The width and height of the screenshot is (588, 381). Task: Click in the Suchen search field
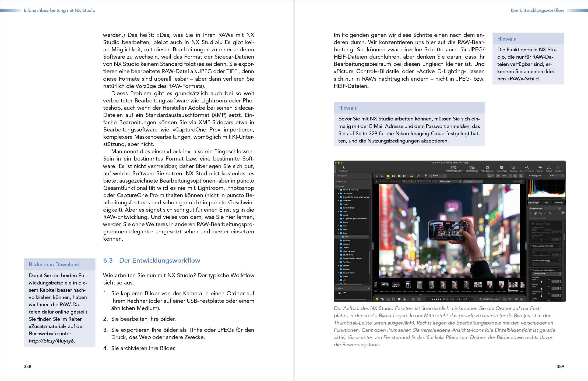click(x=473, y=181)
